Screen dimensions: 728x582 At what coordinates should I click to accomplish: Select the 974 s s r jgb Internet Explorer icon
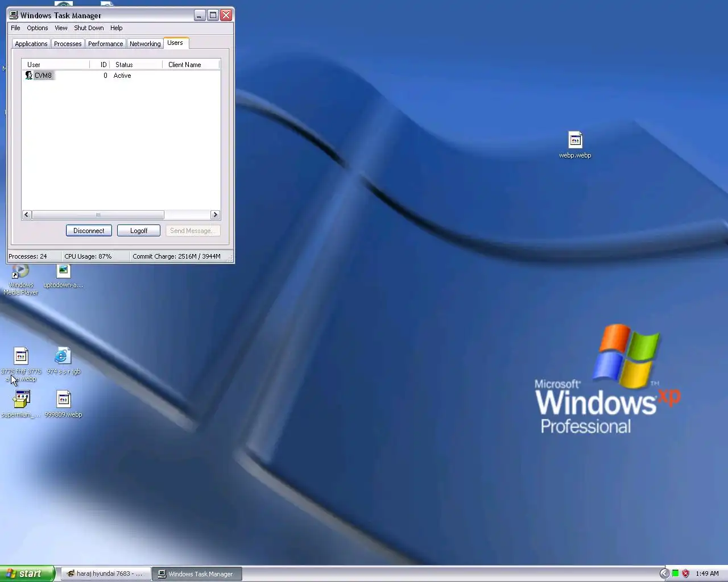[x=63, y=361]
